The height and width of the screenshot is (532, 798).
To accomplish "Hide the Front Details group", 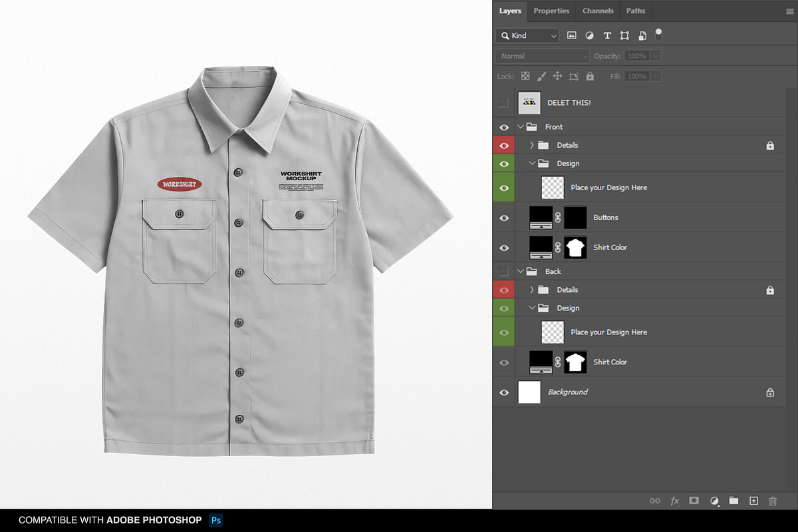I will 504,145.
